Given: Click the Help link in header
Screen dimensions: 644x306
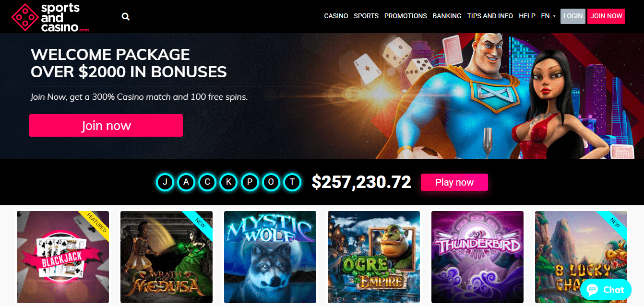Looking at the screenshot, I should coord(527,16).
